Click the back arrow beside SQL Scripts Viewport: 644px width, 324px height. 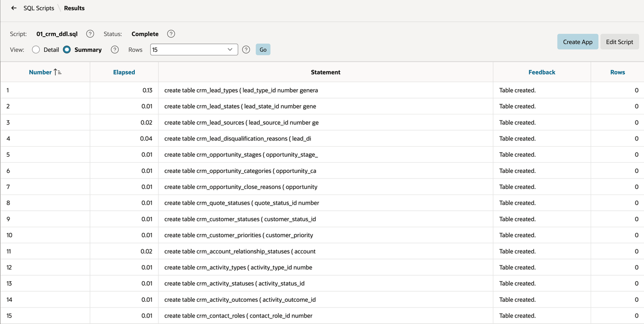click(x=14, y=8)
